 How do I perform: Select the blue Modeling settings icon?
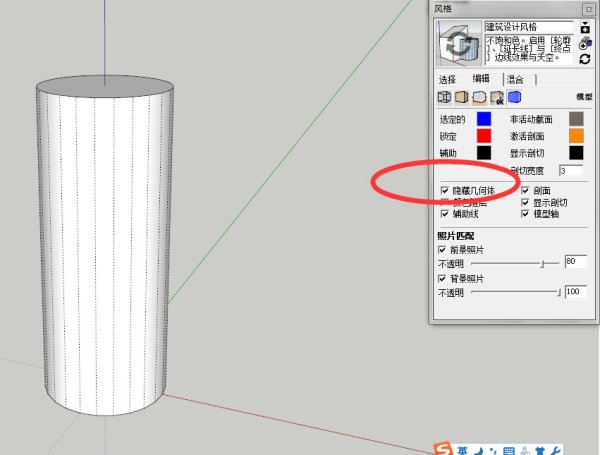pos(513,97)
